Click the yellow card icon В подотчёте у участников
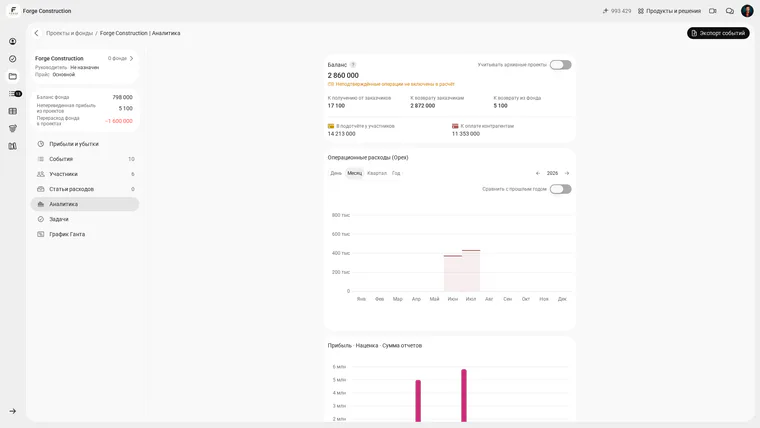This screenshot has height=428, width=760. click(331, 126)
